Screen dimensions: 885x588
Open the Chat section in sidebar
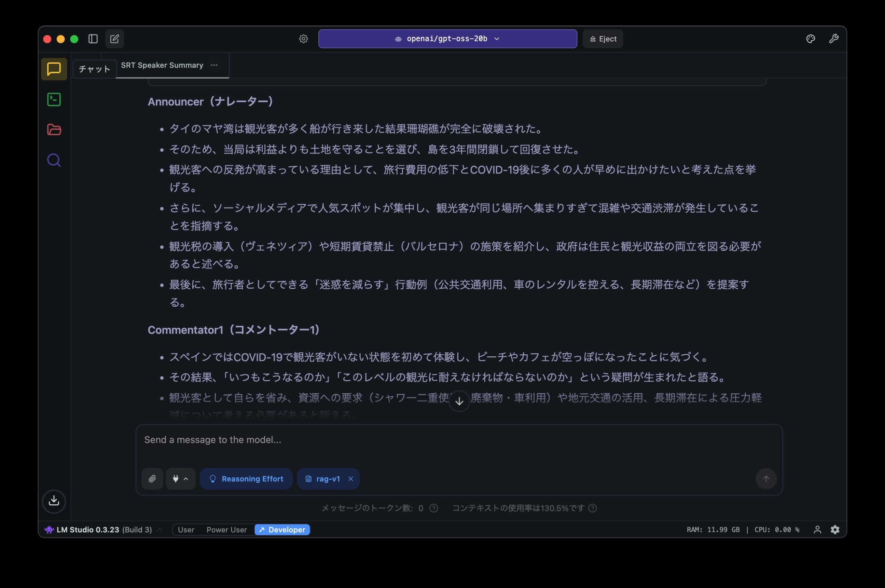point(54,69)
